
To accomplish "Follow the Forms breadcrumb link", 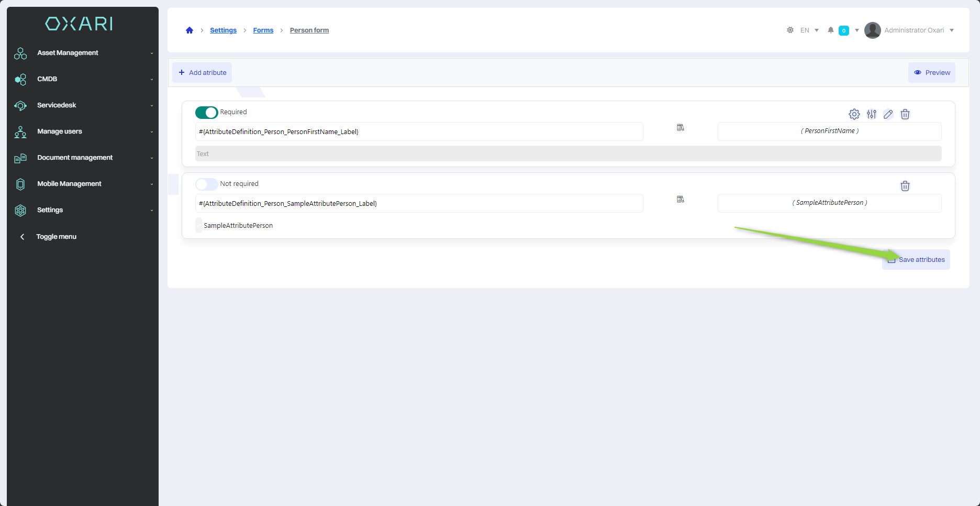I will point(263,30).
